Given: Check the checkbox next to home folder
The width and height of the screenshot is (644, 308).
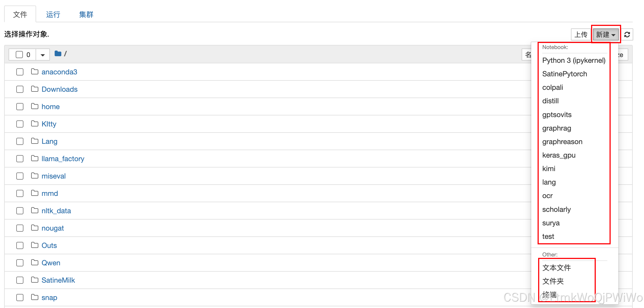Looking at the screenshot, I should pos(20,106).
